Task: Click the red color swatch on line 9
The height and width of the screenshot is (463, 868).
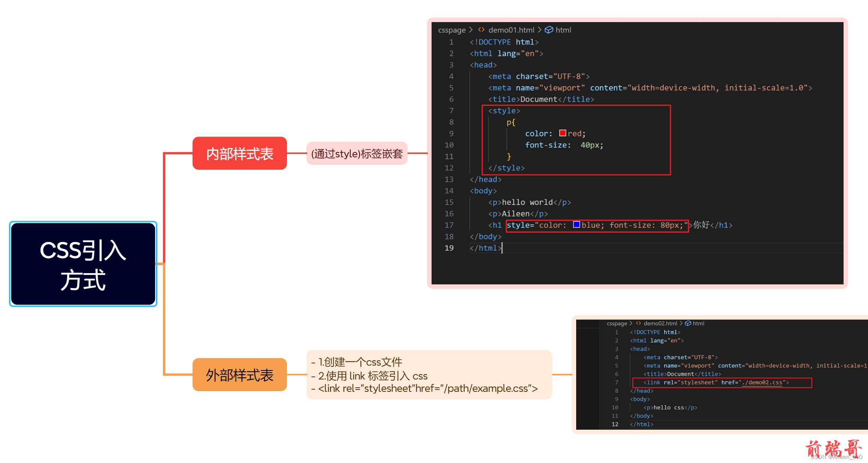Action: click(562, 133)
